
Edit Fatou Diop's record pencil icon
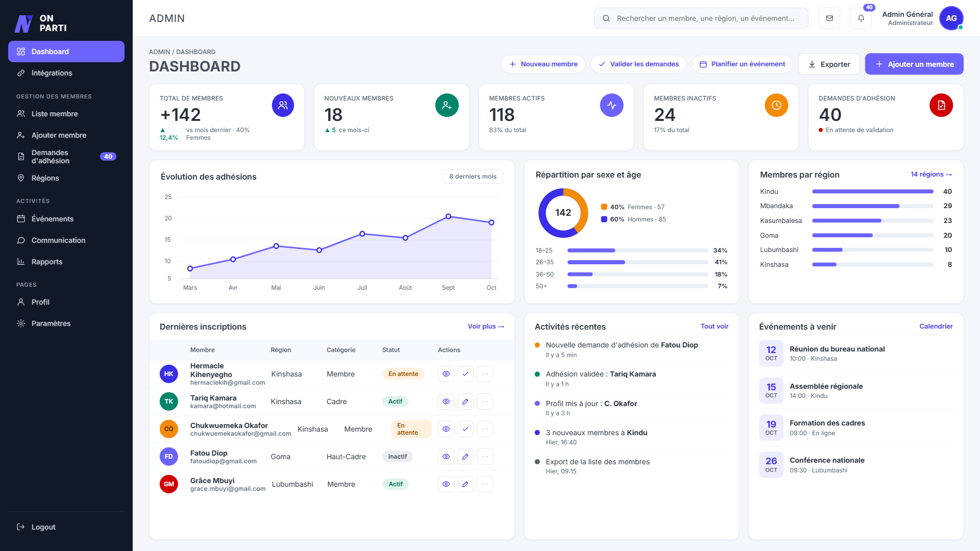pos(465,457)
